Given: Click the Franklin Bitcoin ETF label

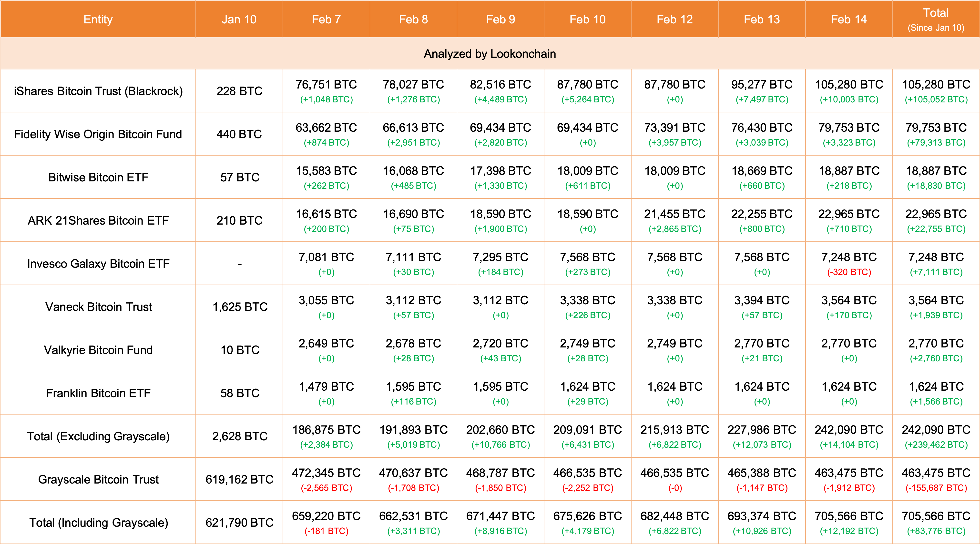Looking at the screenshot, I should [x=98, y=393].
